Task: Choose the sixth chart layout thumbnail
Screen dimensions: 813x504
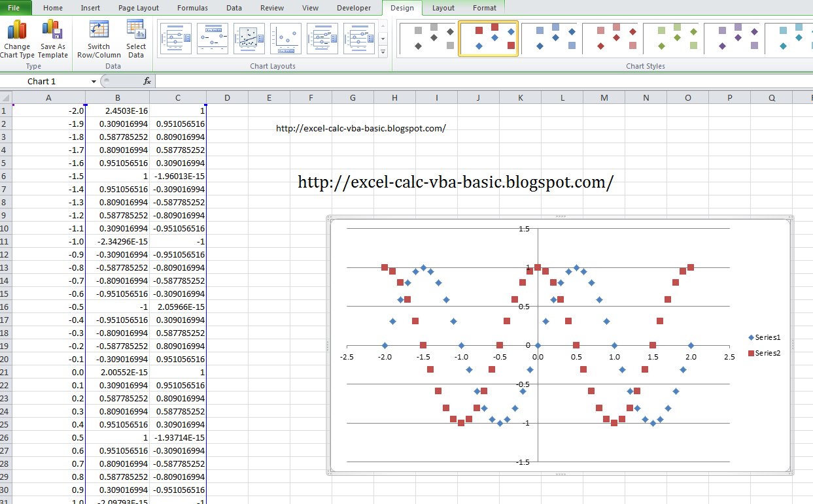Action: [359, 39]
